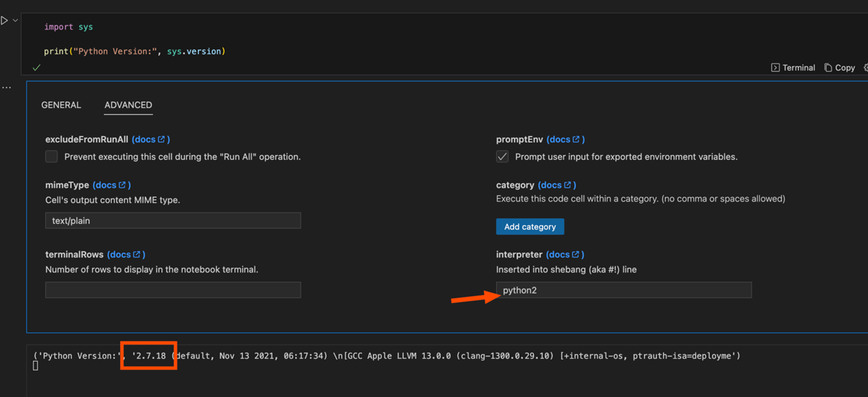
Task: Open interpreter docs link
Action: (x=565, y=255)
